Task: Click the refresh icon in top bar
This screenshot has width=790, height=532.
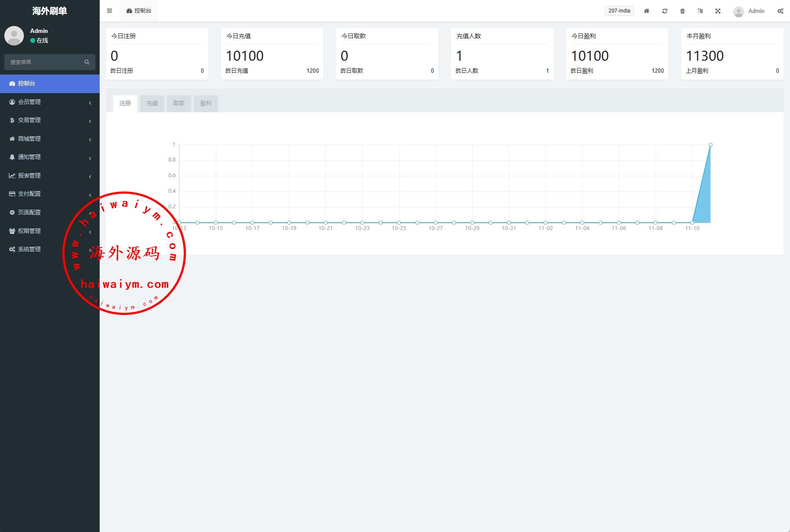Action: [x=664, y=11]
